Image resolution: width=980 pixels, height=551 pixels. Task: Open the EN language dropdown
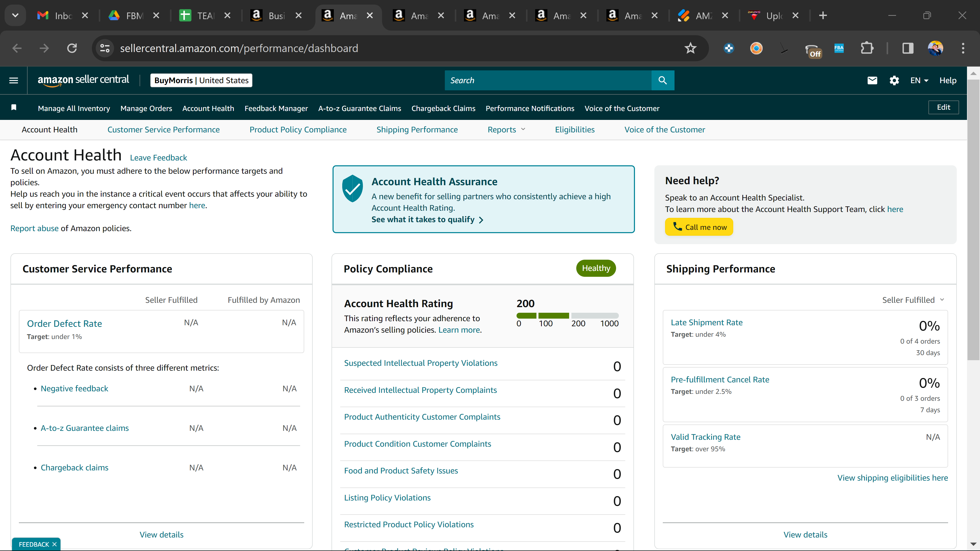coord(919,80)
